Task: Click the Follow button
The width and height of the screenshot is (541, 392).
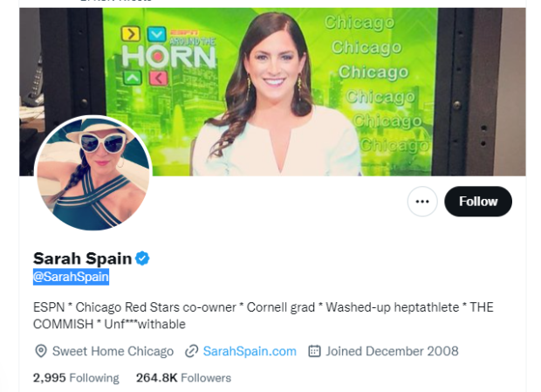Action: 478,202
